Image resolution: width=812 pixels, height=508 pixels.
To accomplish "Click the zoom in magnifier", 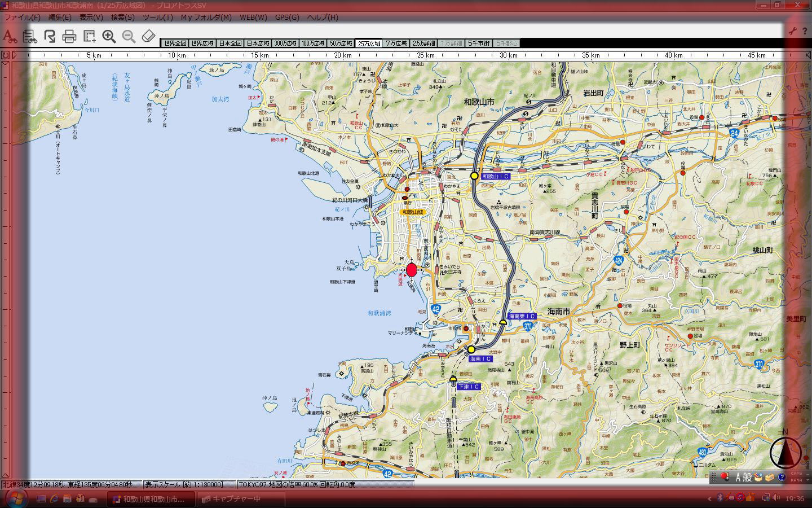I will click(x=109, y=37).
